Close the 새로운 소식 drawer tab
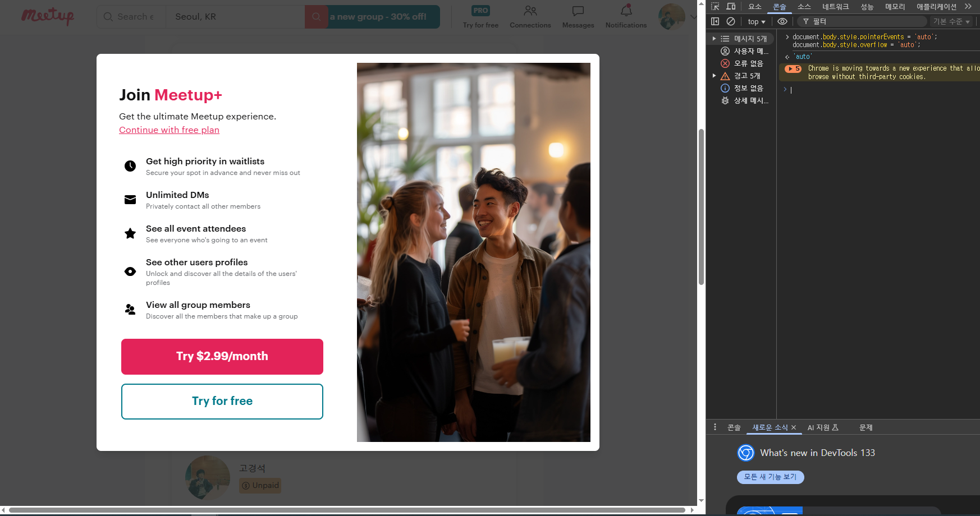This screenshot has width=980, height=516. [x=794, y=427]
